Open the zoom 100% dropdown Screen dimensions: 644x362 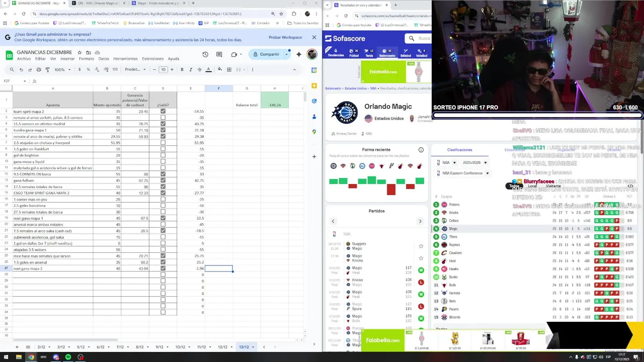click(62, 69)
